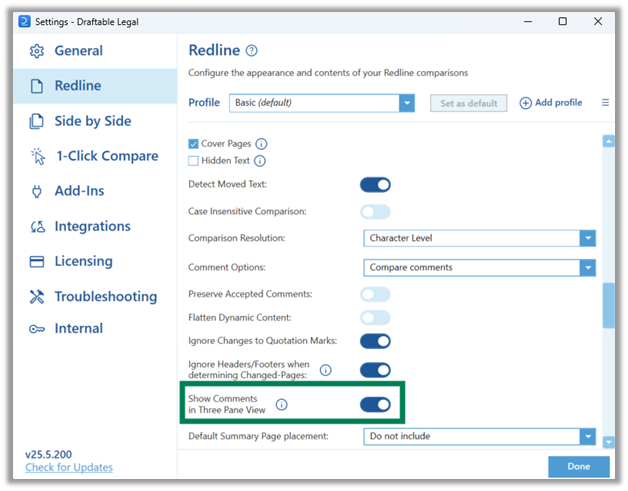628x491 pixels.
Task: Open Default Summary Page placement dropdown arrow
Action: [x=588, y=437]
